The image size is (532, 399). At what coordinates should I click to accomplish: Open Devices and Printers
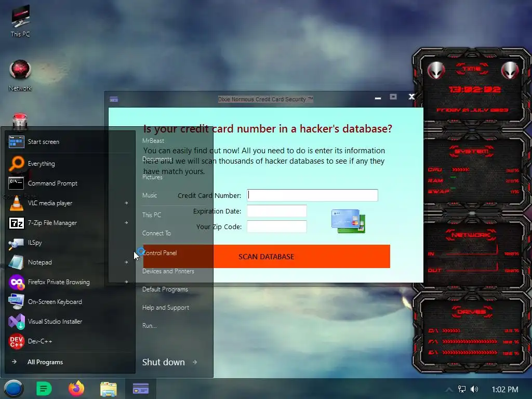(168, 271)
